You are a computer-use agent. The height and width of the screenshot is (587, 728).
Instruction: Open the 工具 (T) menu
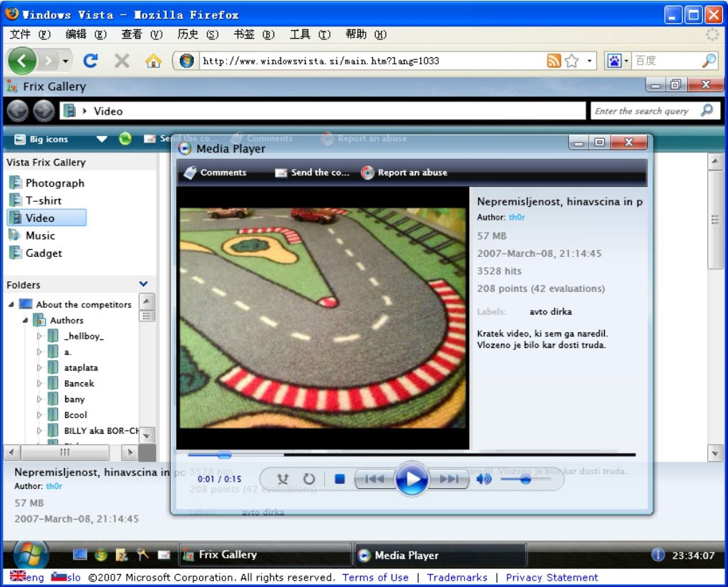coord(310,34)
